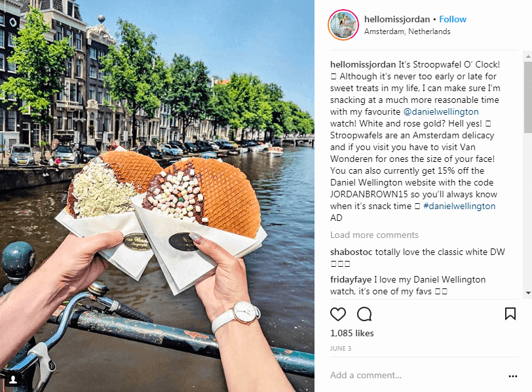Viewport: 532px width, 392px height.
Task: View the 1,085 likes list
Action: click(x=352, y=333)
